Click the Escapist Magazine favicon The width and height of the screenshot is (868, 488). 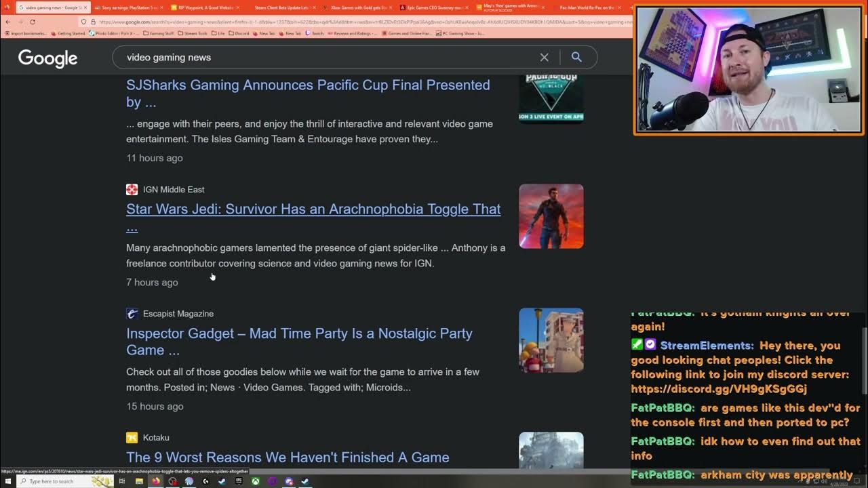click(132, 314)
